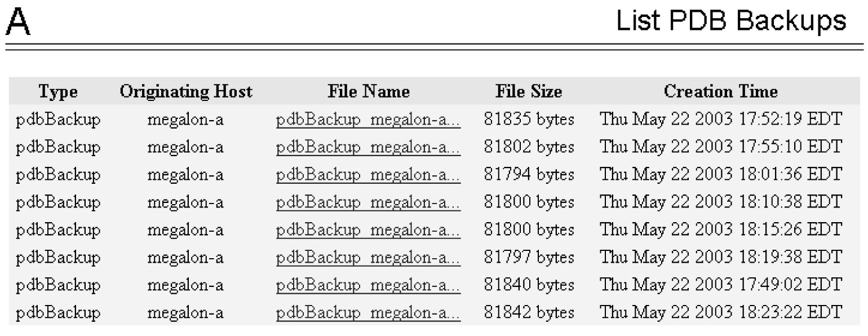Open the backup file created at 18:15:26
868x336 pixels.
point(368,229)
